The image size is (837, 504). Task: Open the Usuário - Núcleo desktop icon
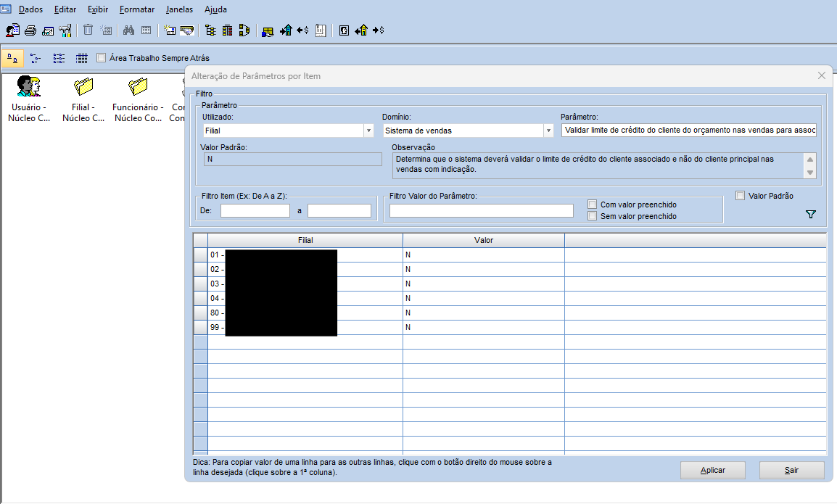(29, 87)
